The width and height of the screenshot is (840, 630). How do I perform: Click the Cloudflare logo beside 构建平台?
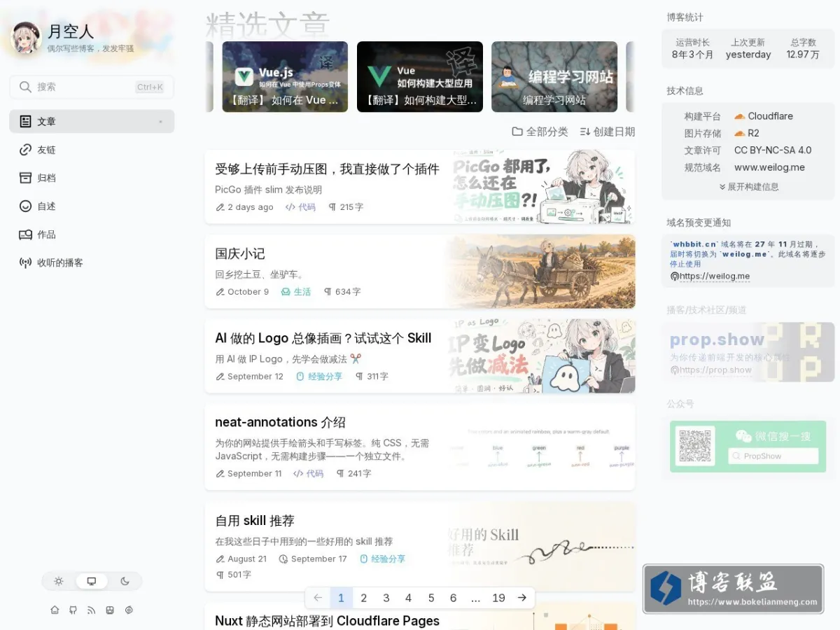[739, 116]
